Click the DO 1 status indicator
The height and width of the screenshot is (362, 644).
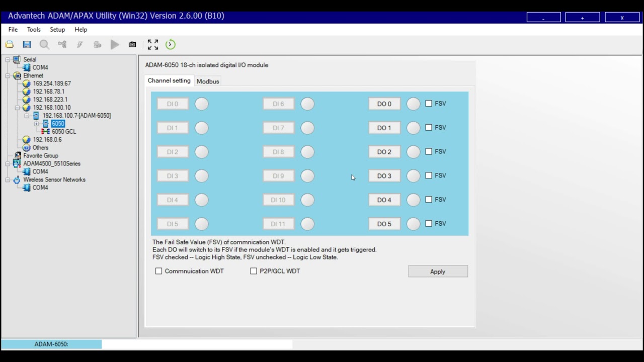(413, 128)
